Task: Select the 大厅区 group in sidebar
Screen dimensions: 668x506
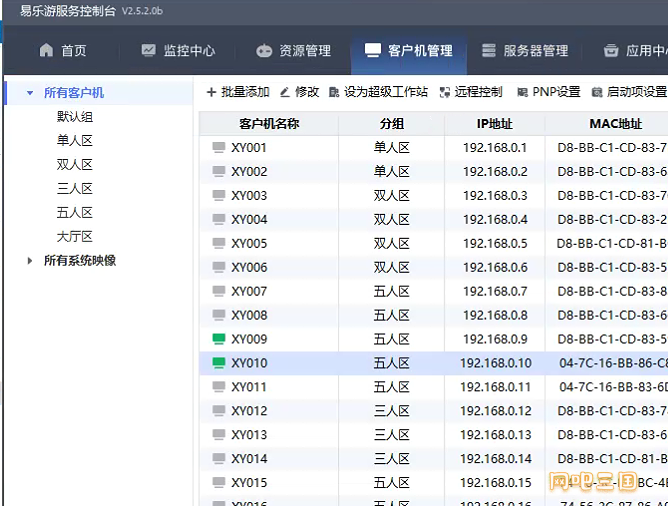Action: point(75,237)
